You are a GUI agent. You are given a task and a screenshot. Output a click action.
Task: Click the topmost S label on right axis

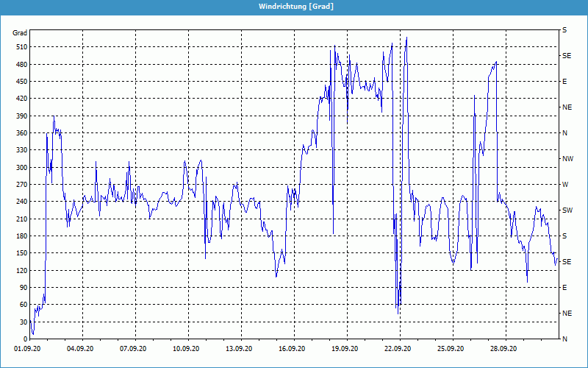[564, 30]
